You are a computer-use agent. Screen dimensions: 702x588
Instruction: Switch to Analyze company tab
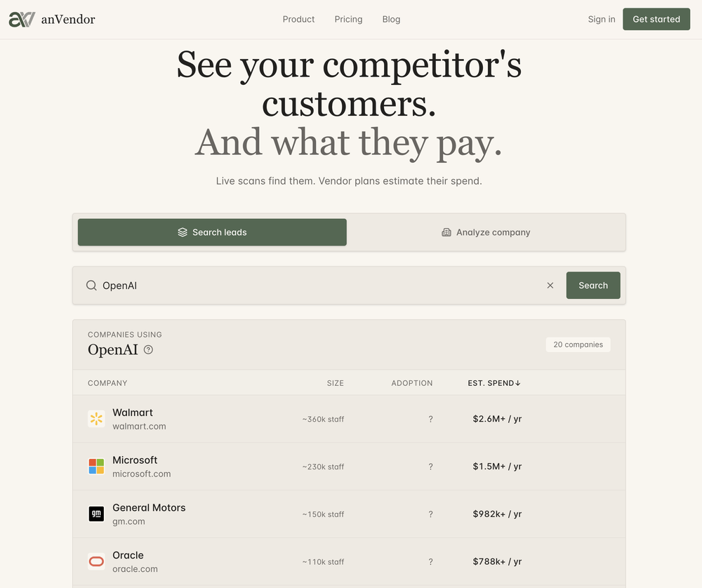(486, 232)
